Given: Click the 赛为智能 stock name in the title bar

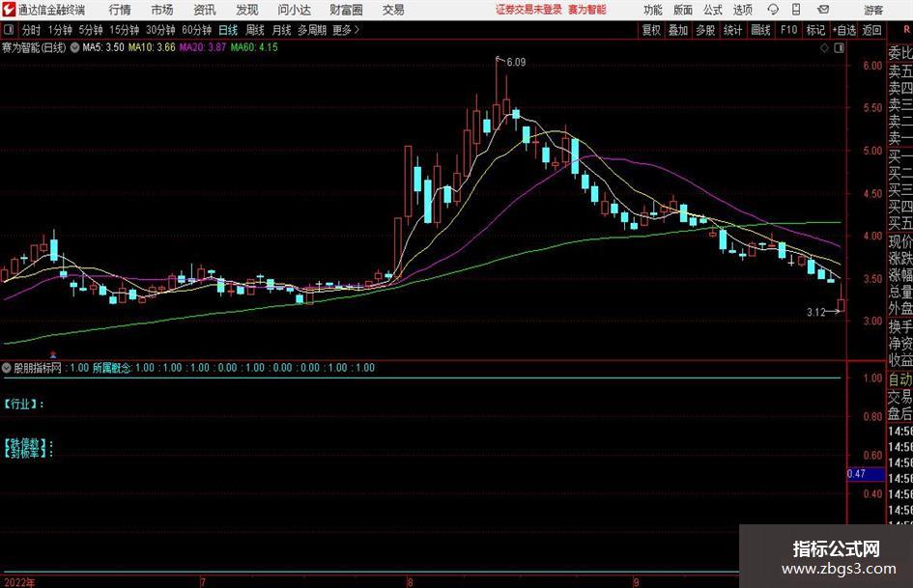Looking at the screenshot, I should (x=587, y=10).
